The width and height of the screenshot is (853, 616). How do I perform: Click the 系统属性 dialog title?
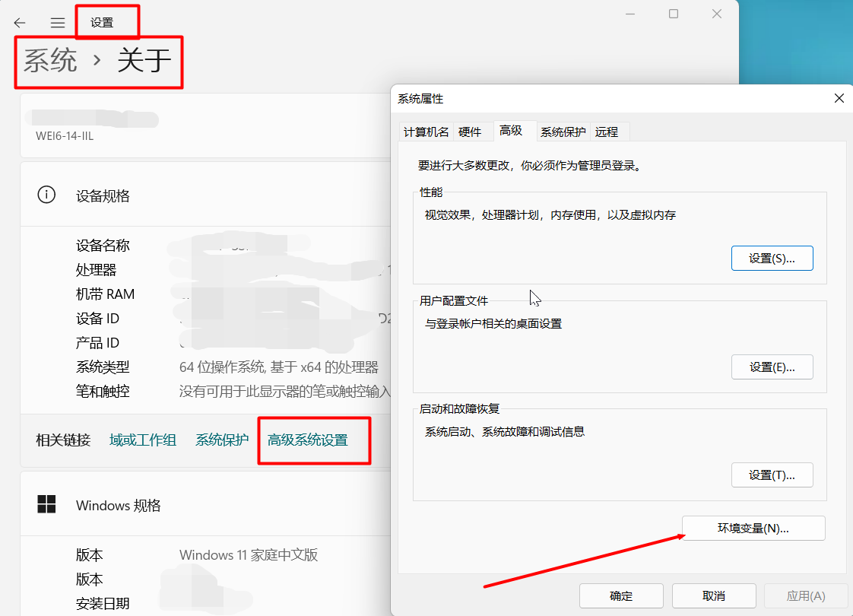[420, 99]
